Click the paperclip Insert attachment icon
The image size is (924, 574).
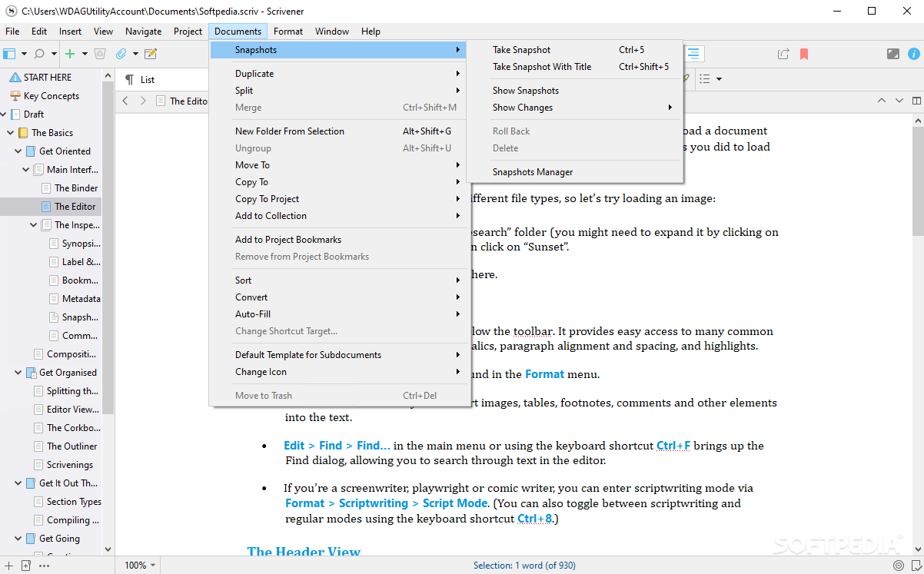point(121,54)
